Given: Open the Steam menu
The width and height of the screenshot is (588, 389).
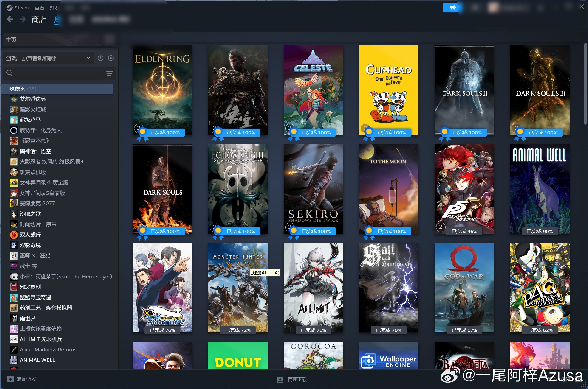Looking at the screenshot, I should tap(22, 8).
